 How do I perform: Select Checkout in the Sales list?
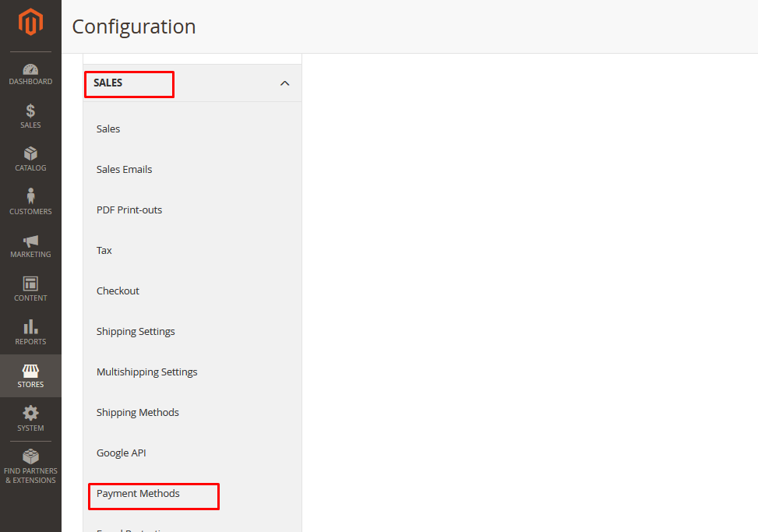point(118,291)
